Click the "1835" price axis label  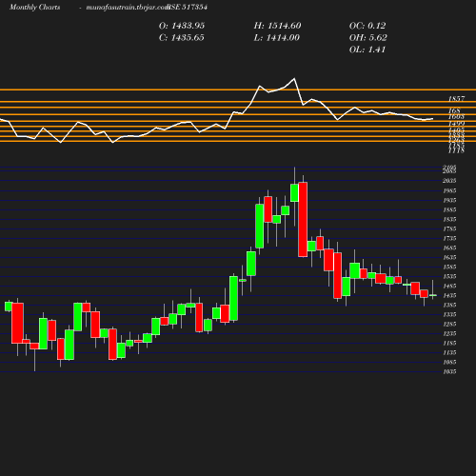pyautogui.click(x=449, y=219)
